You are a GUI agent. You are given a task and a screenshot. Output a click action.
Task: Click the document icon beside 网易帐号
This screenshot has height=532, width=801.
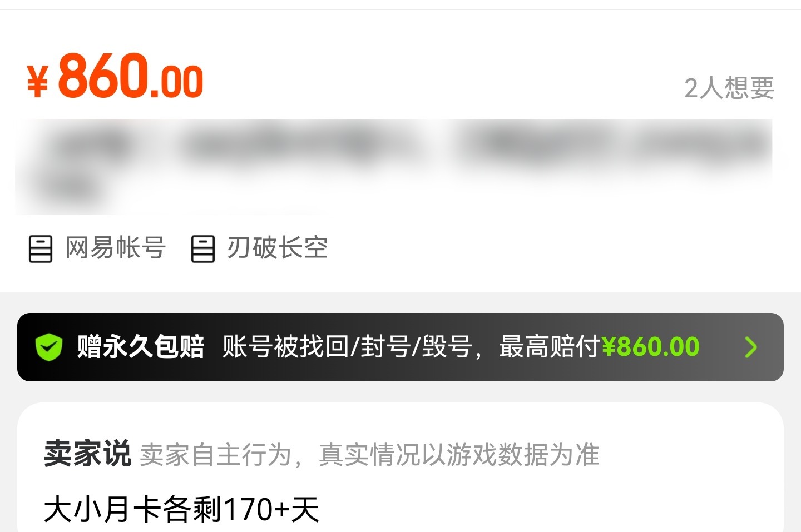tap(40, 248)
